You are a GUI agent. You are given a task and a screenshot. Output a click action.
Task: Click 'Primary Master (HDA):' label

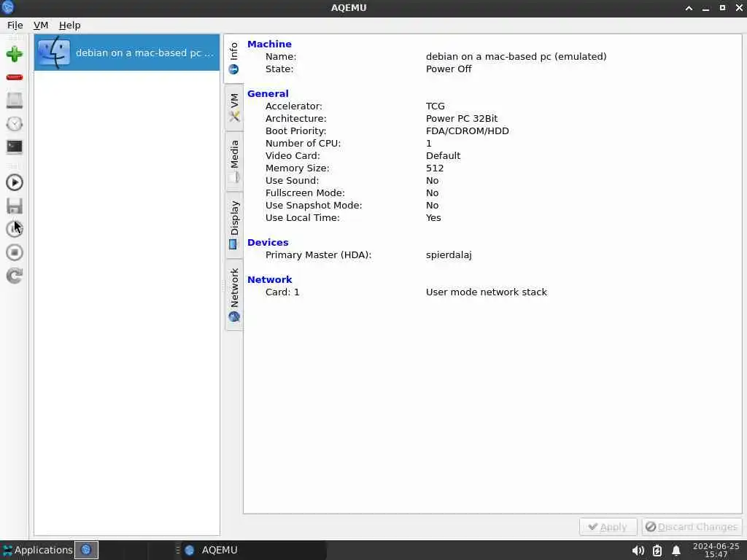click(318, 254)
